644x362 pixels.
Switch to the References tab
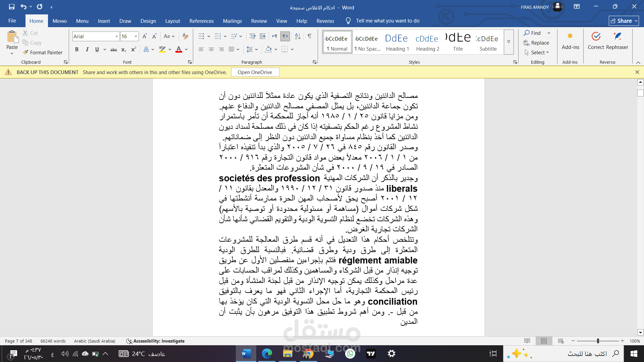201,21
